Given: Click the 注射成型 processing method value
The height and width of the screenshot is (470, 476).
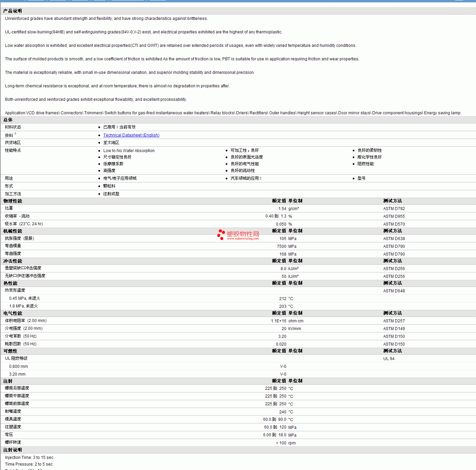Looking at the screenshot, I should [111, 194].
